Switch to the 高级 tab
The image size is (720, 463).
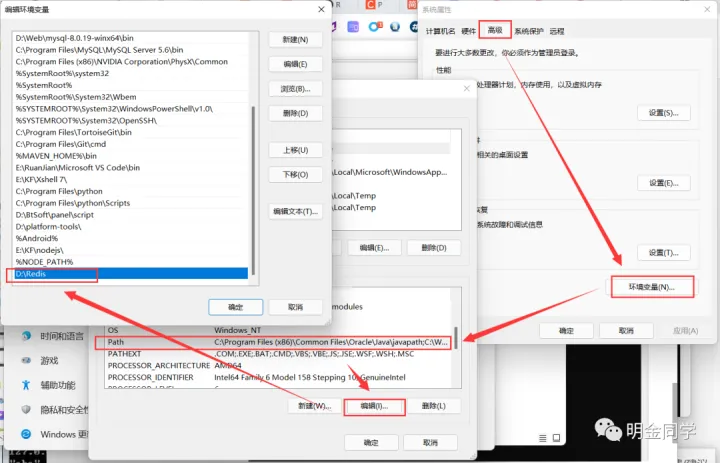[495, 31]
